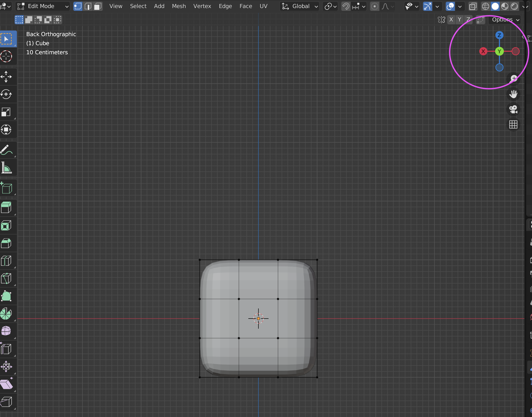Activate the Spin tool
The image size is (532, 417).
(x=7, y=314)
